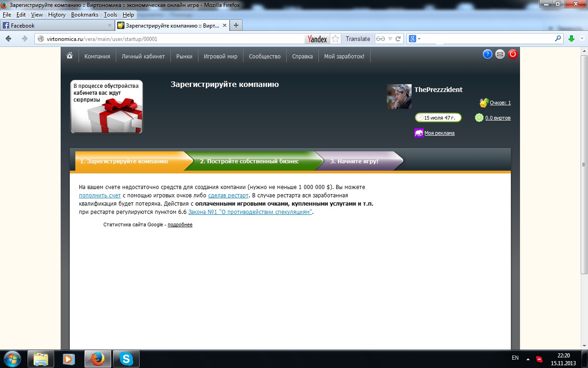Click the Очков: 1 link

click(500, 103)
